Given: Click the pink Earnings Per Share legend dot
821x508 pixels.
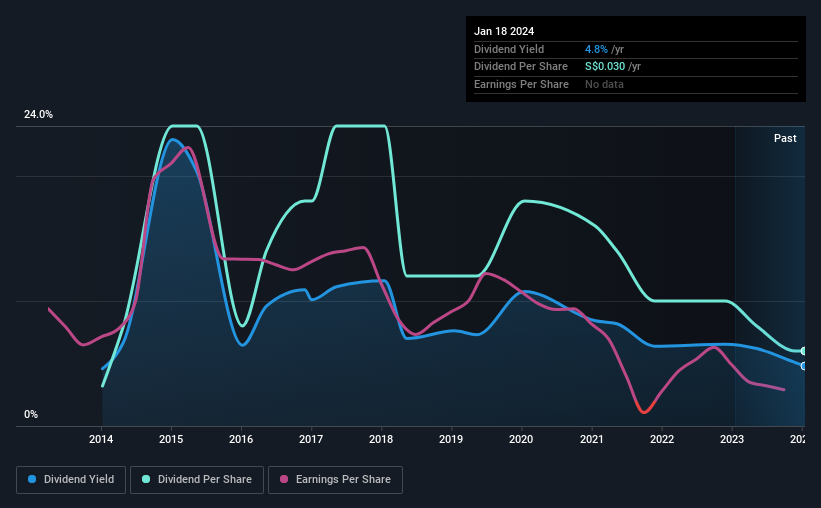Looking at the screenshot, I should [284, 479].
